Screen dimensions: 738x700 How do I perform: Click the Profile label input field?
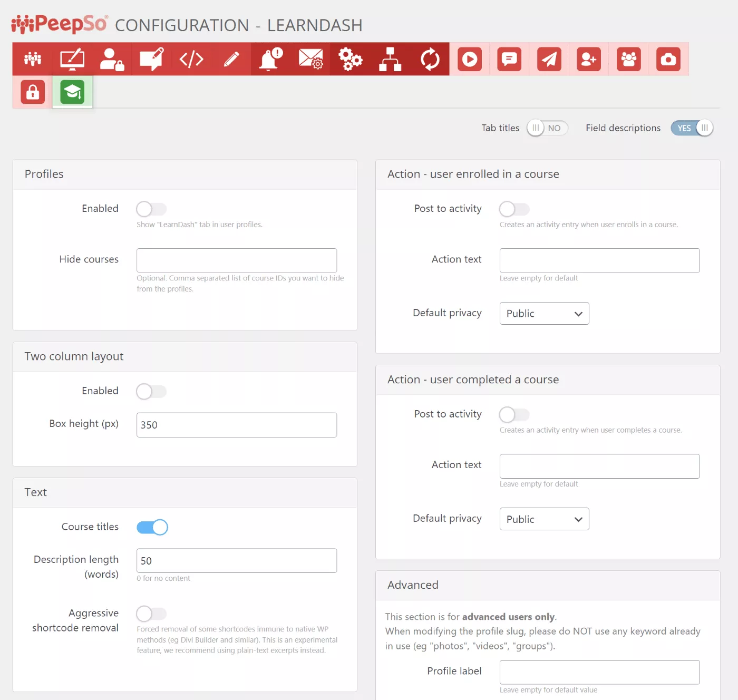click(599, 672)
